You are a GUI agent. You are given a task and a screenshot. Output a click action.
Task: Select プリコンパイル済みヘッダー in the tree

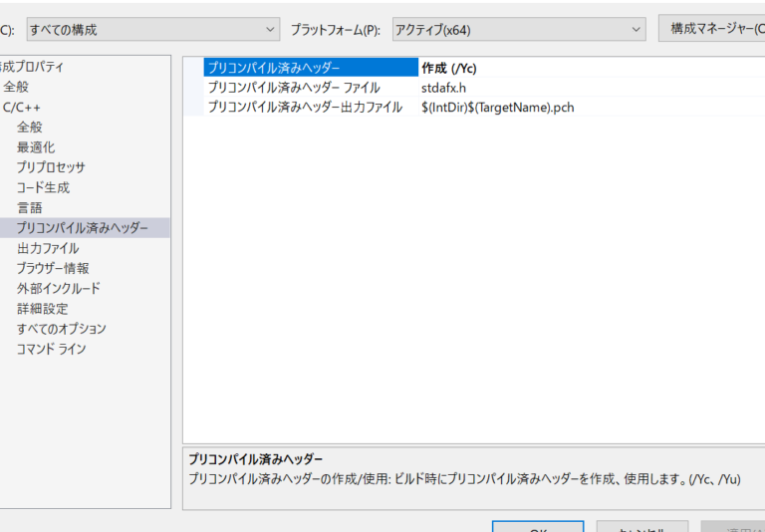83,228
